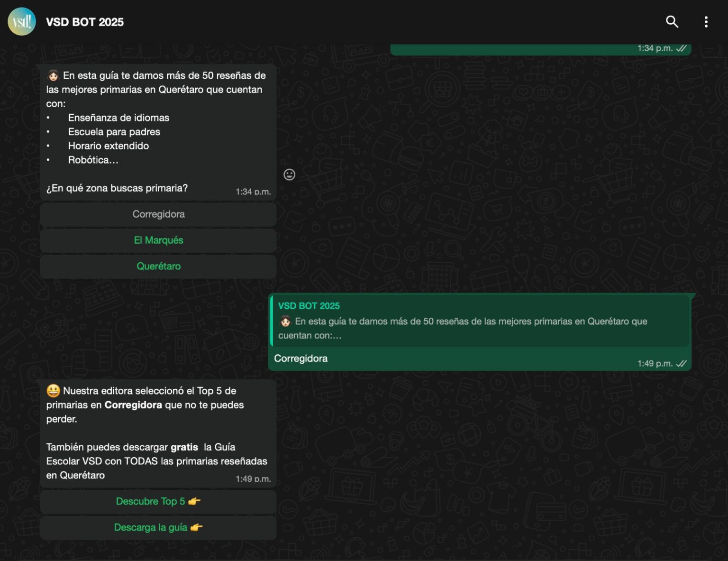Click the girl emoji starting the guide message
Image resolution: width=728 pixels, height=561 pixels.
pos(53,75)
